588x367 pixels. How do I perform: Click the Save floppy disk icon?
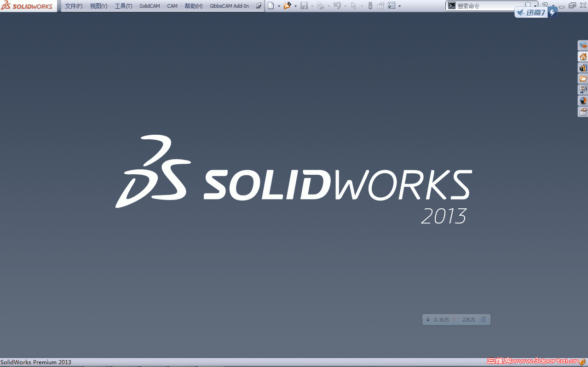[x=304, y=6]
